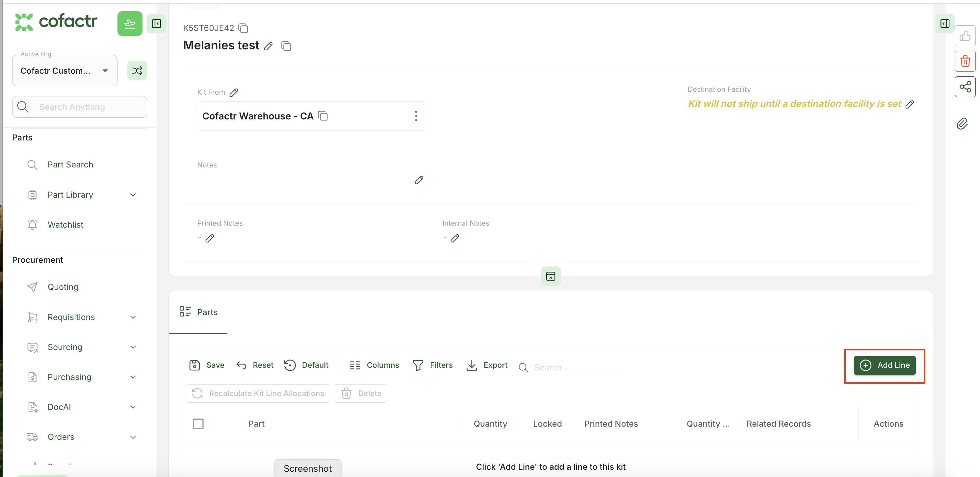Open the Cofactr Warehouse three-dot menu
Image resolution: width=980 pixels, height=477 pixels.
tap(416, 116)
